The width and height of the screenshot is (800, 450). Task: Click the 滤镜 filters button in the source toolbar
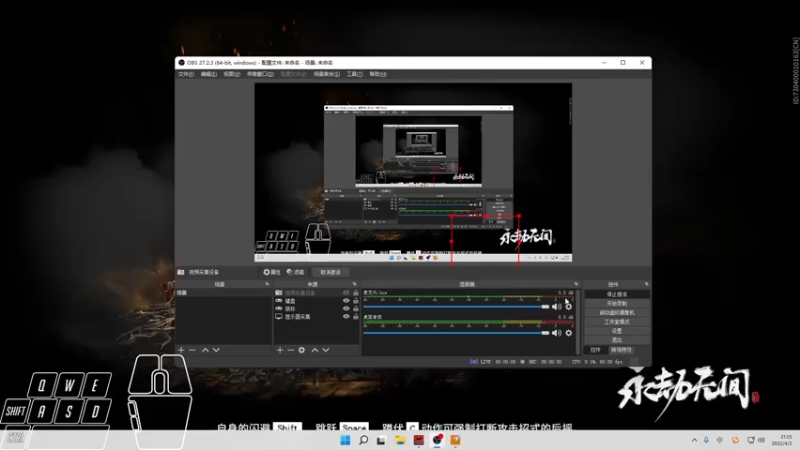tap(295, 272)
